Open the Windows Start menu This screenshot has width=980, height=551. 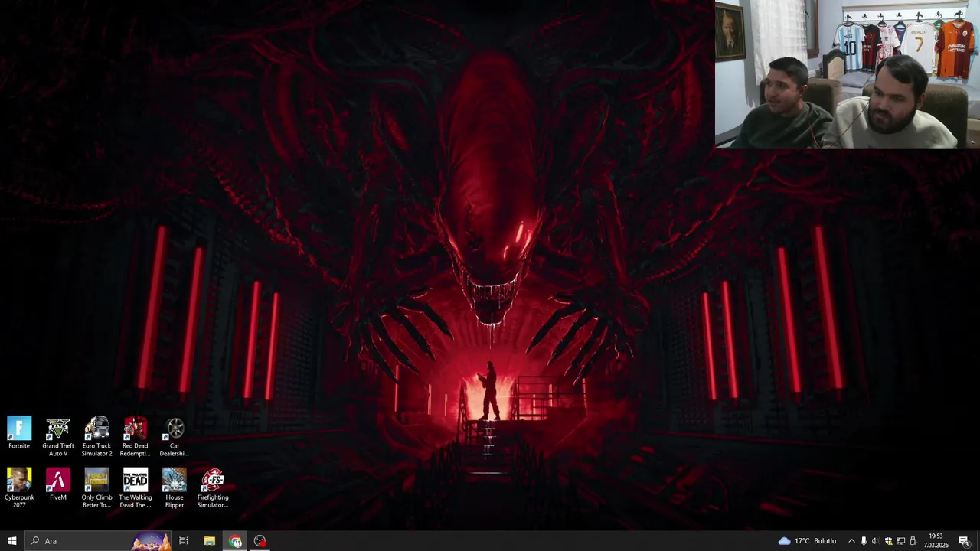[x=11, y=541]
